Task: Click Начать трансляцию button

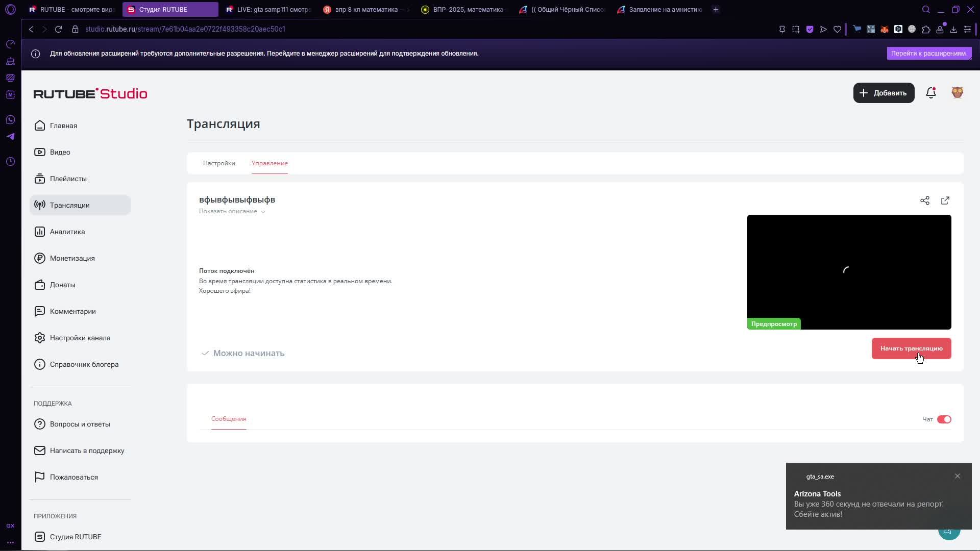Action: coord(912,348)
